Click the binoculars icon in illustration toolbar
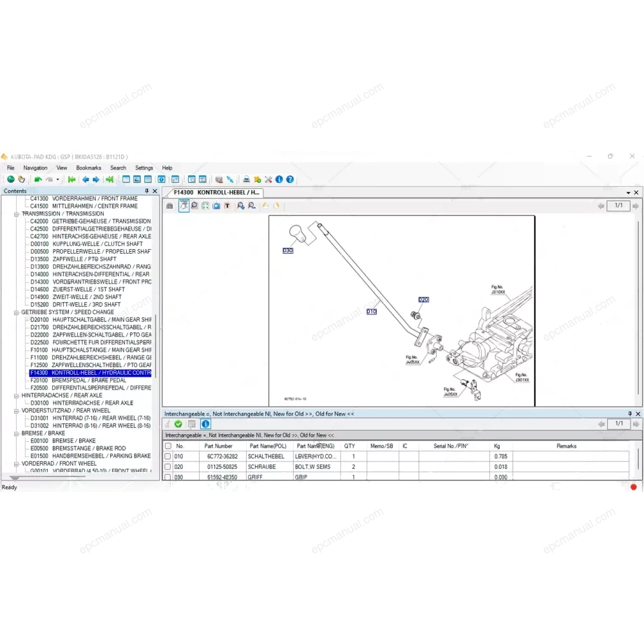Viewport: 644px width, 644px height. pyautogui.click(x=169, y=206)
